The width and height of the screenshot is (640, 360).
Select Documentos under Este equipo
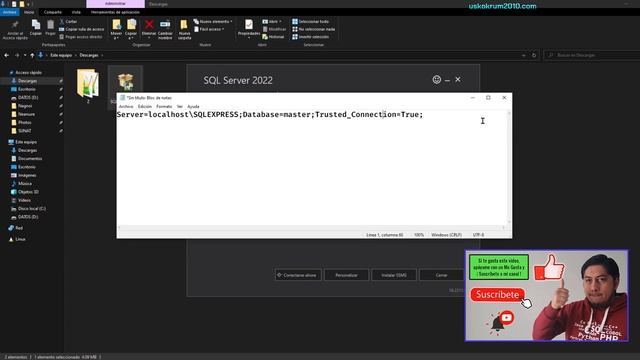30,158
